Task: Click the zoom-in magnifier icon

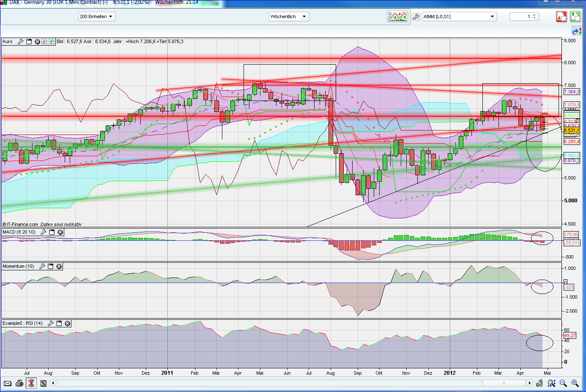Action: (x=575, y=383)
